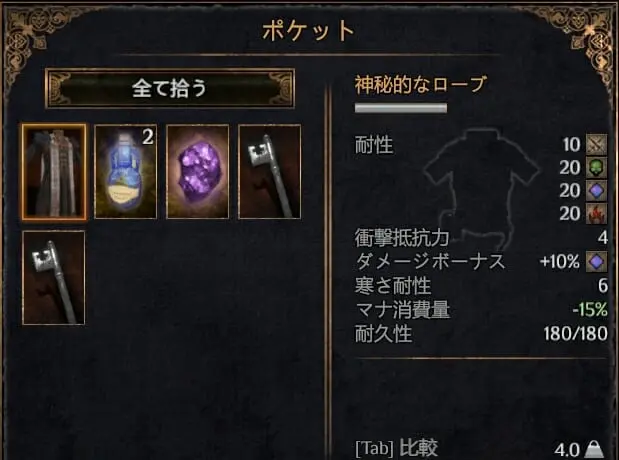Click the ethereal resistance icon beside 20
The image size is (619, 460).
[596, 191]
